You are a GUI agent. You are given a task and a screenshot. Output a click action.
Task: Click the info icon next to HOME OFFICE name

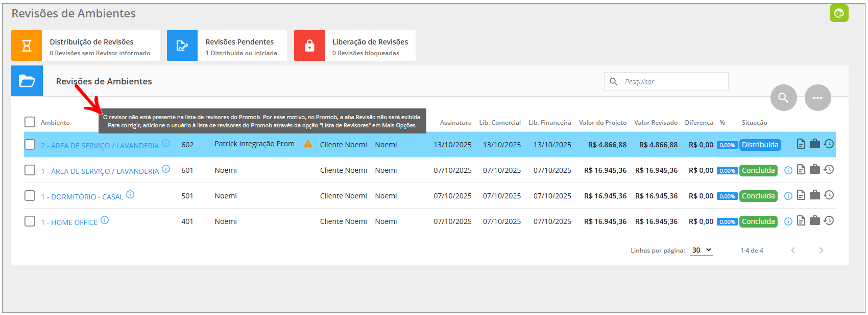point(105,220)
